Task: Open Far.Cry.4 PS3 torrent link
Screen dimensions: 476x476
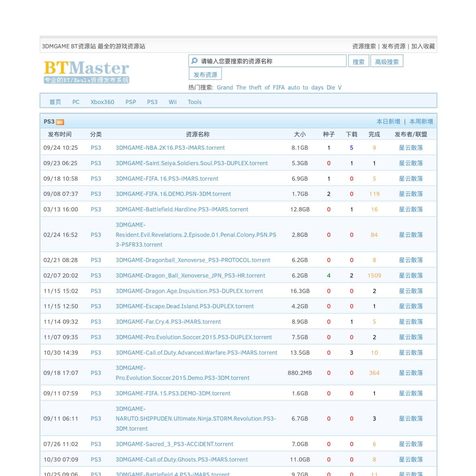Action: 168,322
